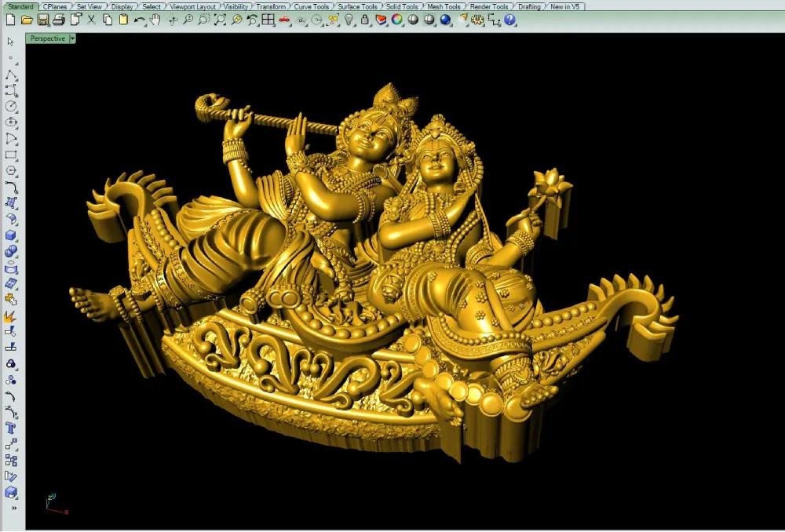Screen dimensions: 785x532
Task: Select the Circle tool
Action: (x=10, y=107)
